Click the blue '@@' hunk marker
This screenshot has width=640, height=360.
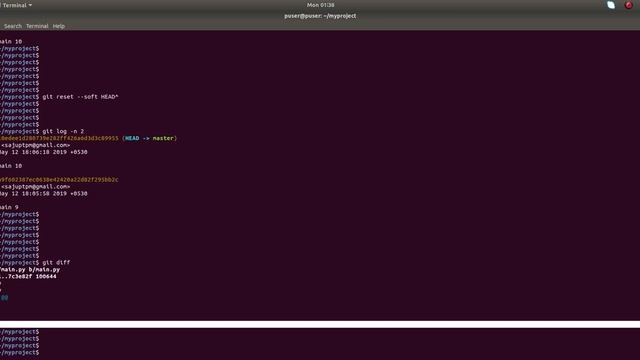click(4, 297)
